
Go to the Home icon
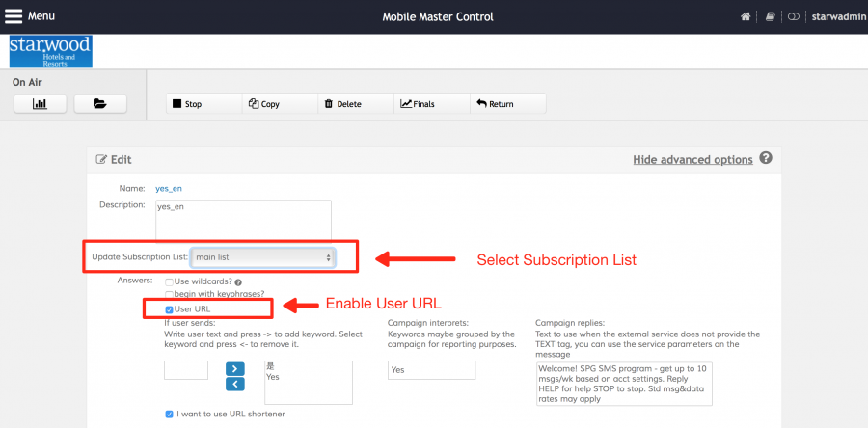point(746,17)
